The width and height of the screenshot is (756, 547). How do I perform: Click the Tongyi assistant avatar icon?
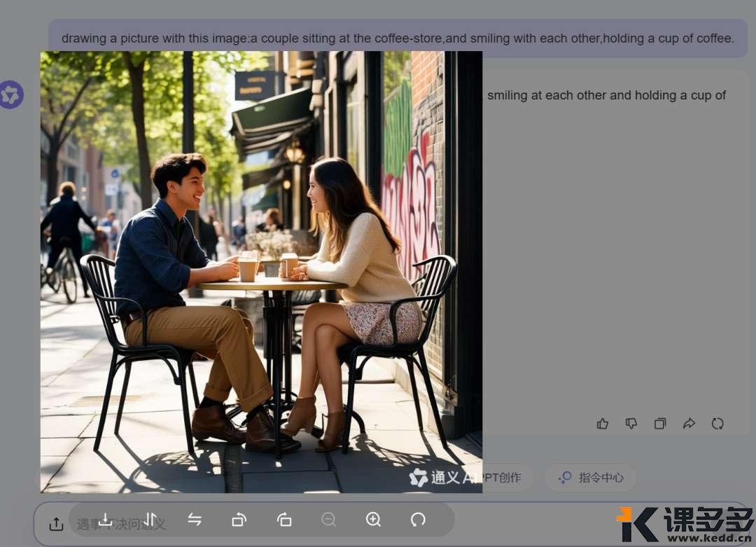click(11, 95)
